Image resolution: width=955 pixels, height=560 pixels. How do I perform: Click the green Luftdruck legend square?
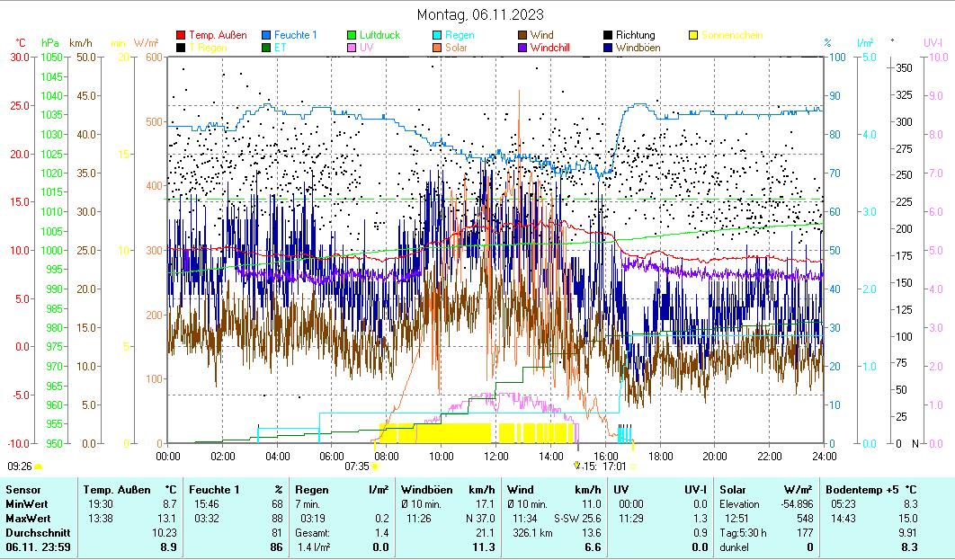point(352,36)
